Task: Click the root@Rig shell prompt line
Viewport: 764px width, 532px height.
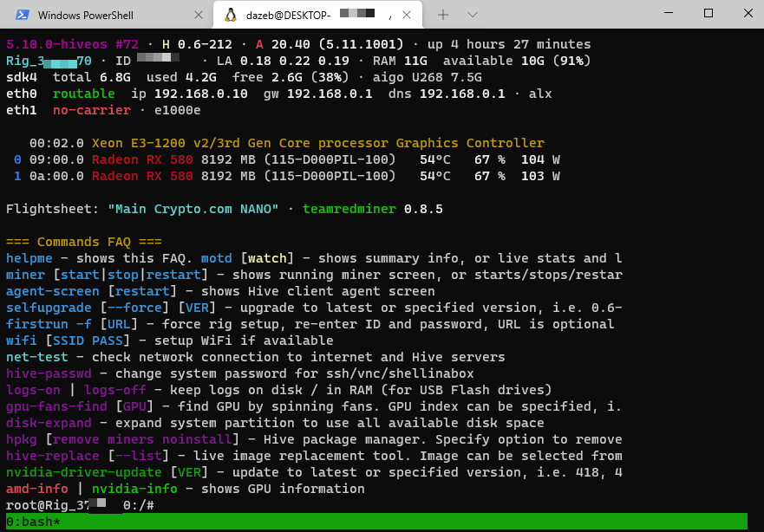Action: (x=80, y=505)
